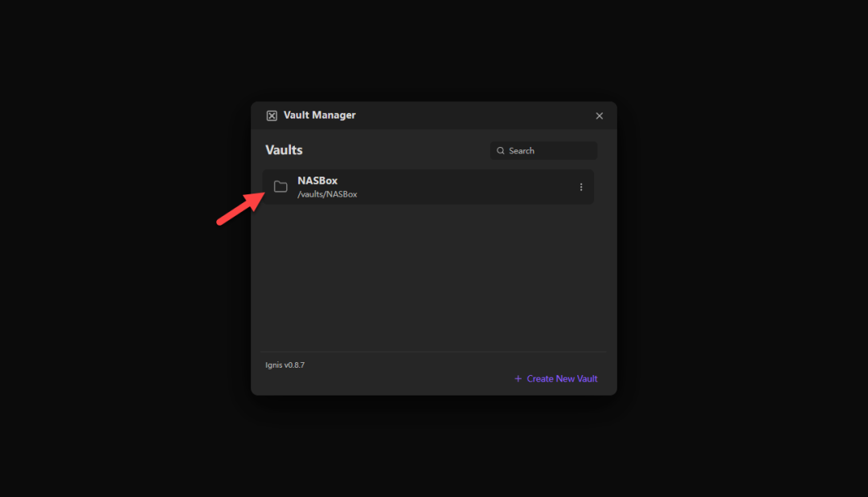Click the Vault Manager title icon

click(272, 116)
